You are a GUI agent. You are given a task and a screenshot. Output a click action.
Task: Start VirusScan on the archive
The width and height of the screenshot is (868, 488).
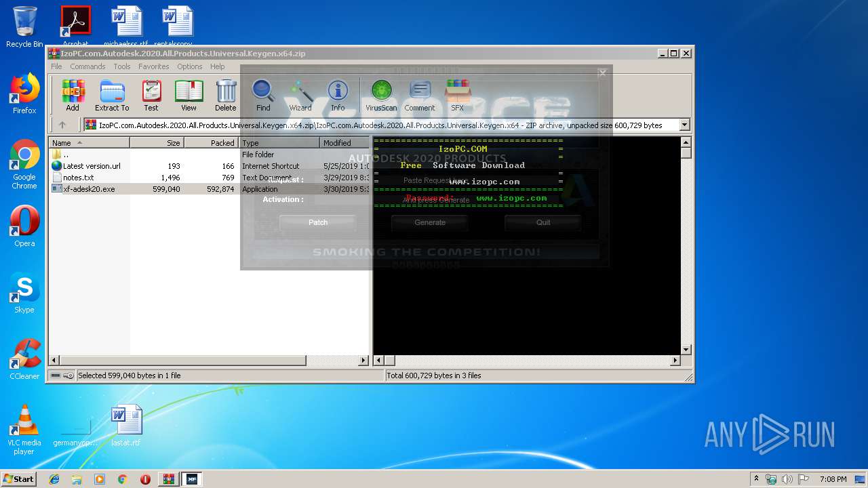click(x=381, y=95)
